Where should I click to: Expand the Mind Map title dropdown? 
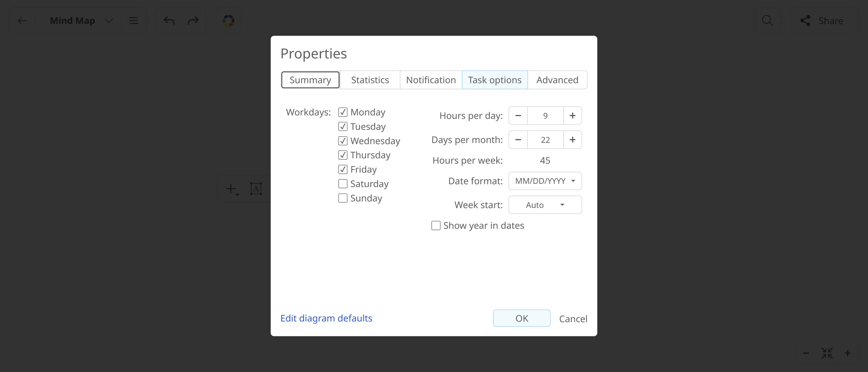(109, 21)
